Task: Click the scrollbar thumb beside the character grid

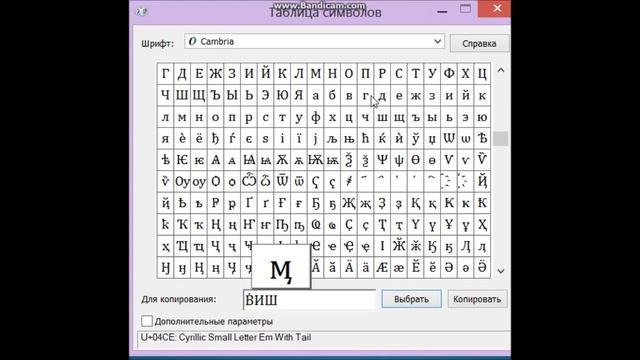Action: pos(500,139)
